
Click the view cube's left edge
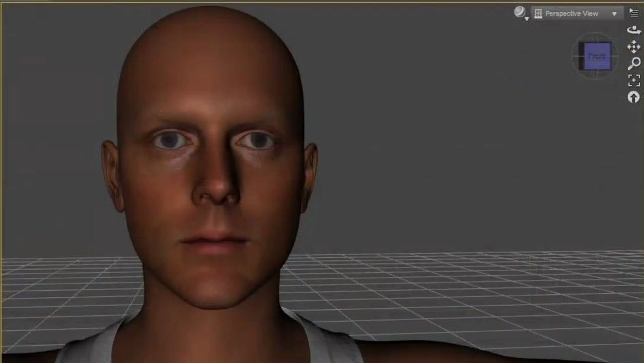point(580,56)
